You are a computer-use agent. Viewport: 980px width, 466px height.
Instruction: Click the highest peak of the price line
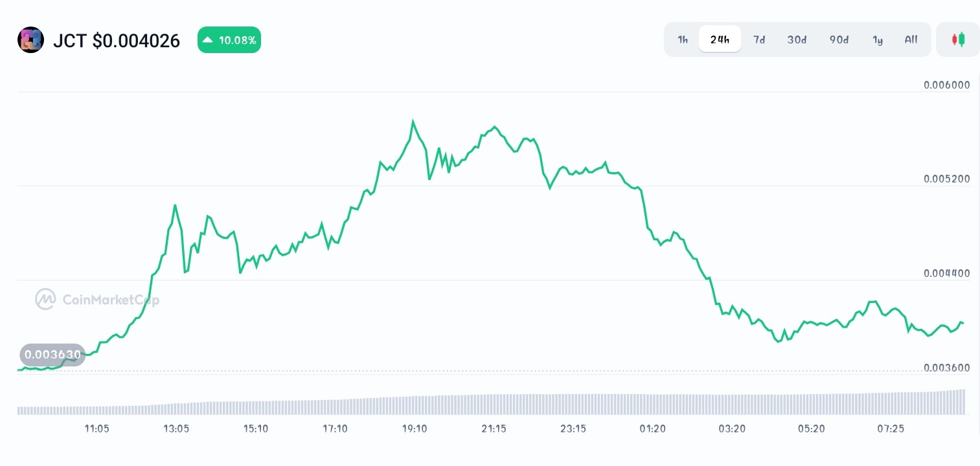coord(413,121)
